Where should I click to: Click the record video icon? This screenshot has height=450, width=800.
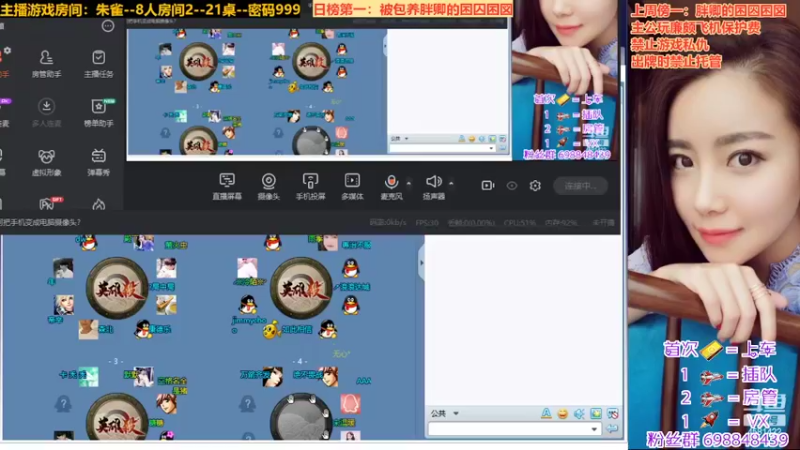coord(488,186)
